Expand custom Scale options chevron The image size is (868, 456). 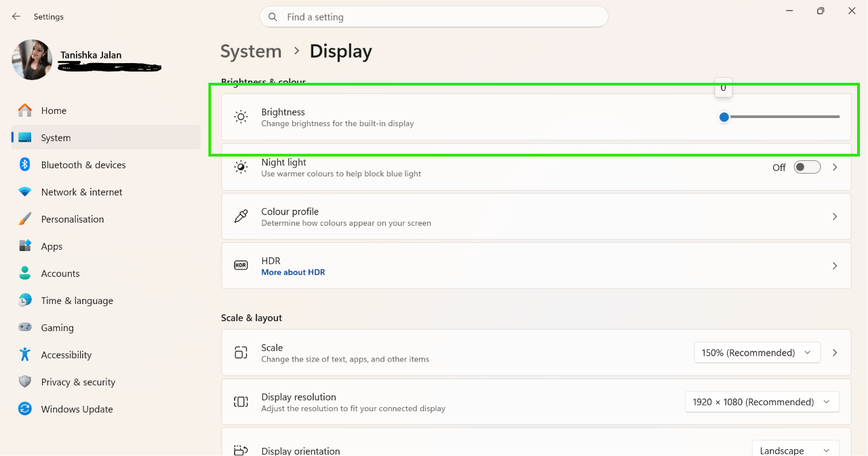(x=835, y=353)
